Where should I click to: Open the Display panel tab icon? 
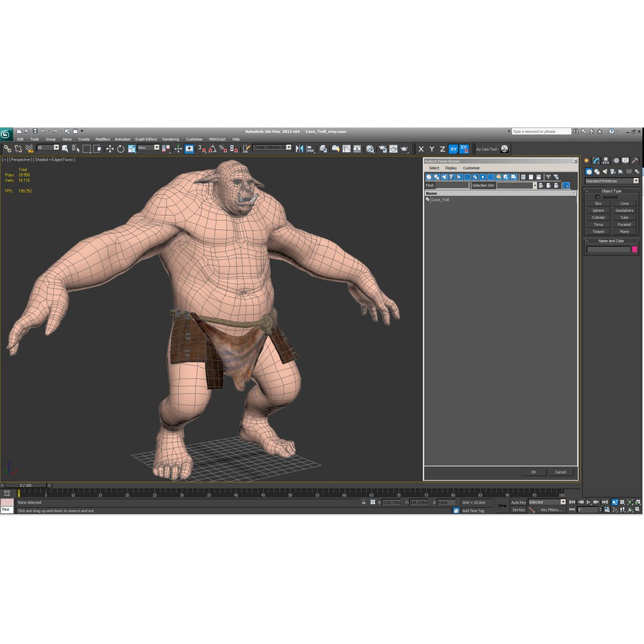coord(625,160)
